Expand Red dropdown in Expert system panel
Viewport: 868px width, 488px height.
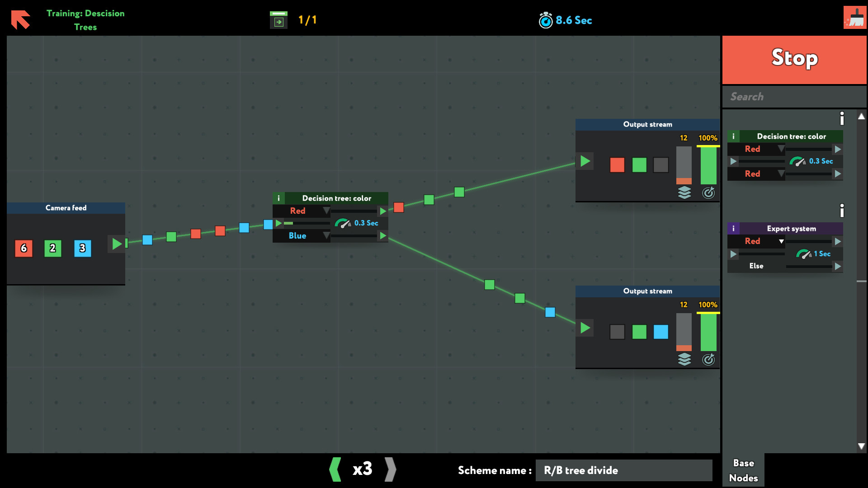coord(780,241)
